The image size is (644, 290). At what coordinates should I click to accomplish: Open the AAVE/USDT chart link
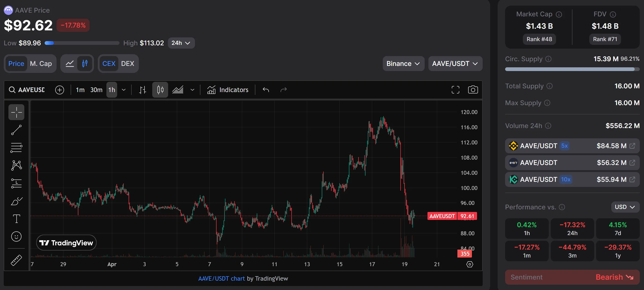[x=221, y=279]
